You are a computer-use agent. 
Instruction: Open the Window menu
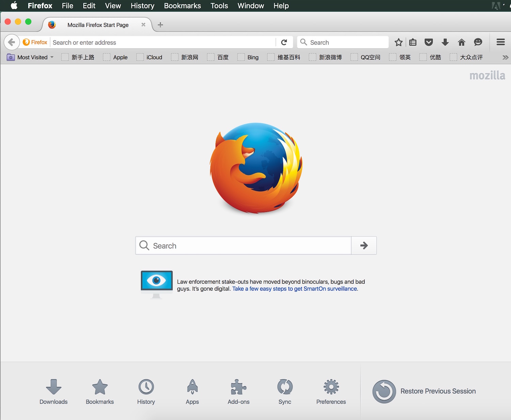pos(251,5)
